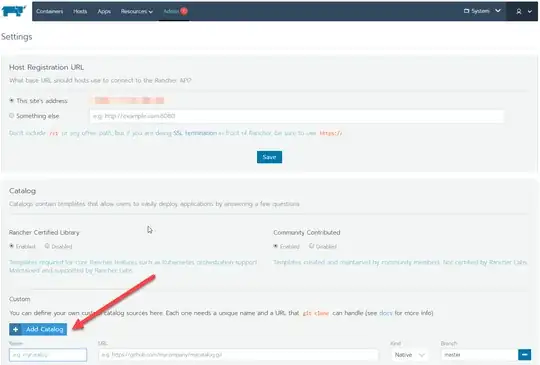The width and height of the screenshot is (540, 365).
Task: Save the Host Registration URL
Action: pyautogui.click(x=269, y=157)
